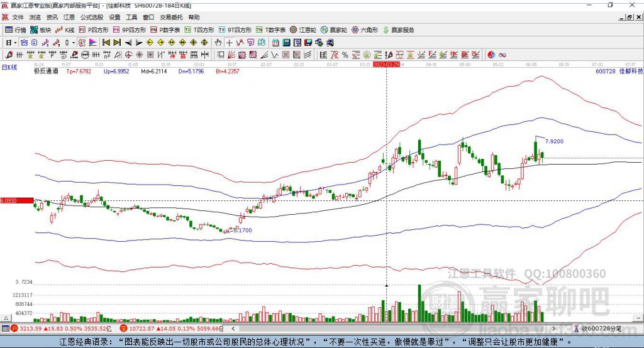The height and width of the screenshot is (348, 644).
Task: Click the black left arrow icon
Action: pyautogui.click(x=128, y=43)
